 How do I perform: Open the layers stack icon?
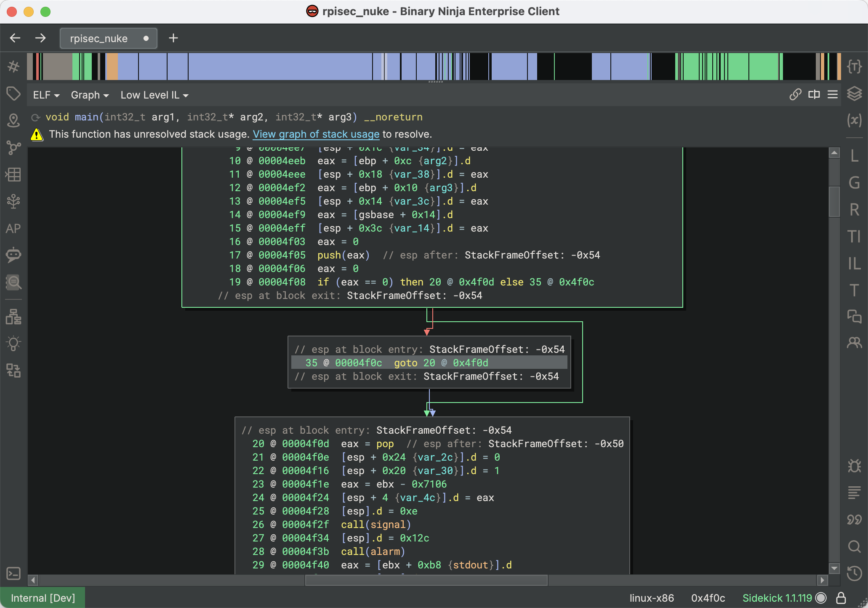[854, 93]
